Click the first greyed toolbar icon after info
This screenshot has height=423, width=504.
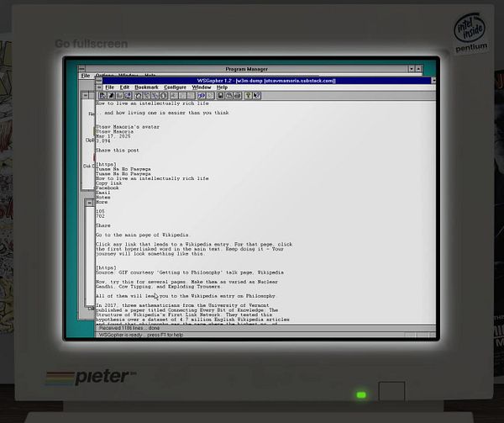(174, 96)
